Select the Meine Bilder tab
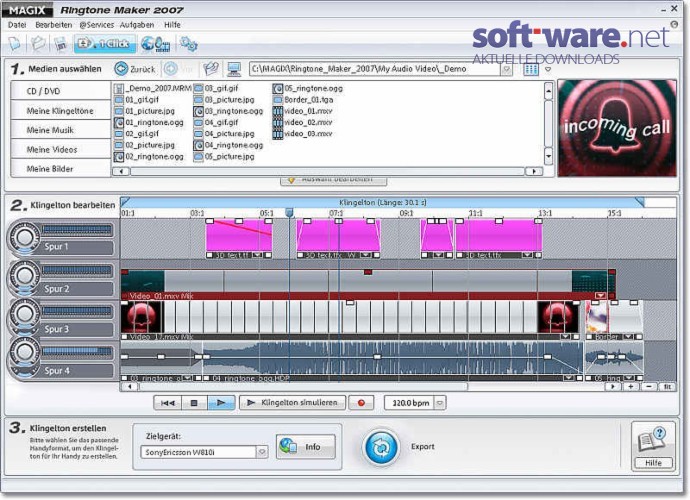690x500 pixels. (61, 169)
